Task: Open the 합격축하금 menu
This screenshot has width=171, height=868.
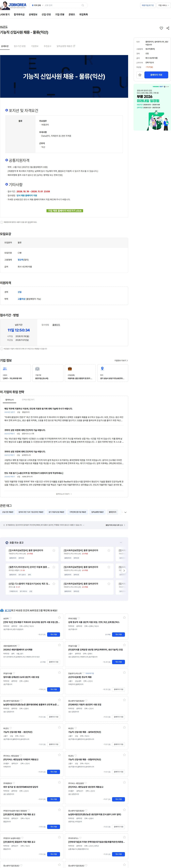Action: pos(19,15)
